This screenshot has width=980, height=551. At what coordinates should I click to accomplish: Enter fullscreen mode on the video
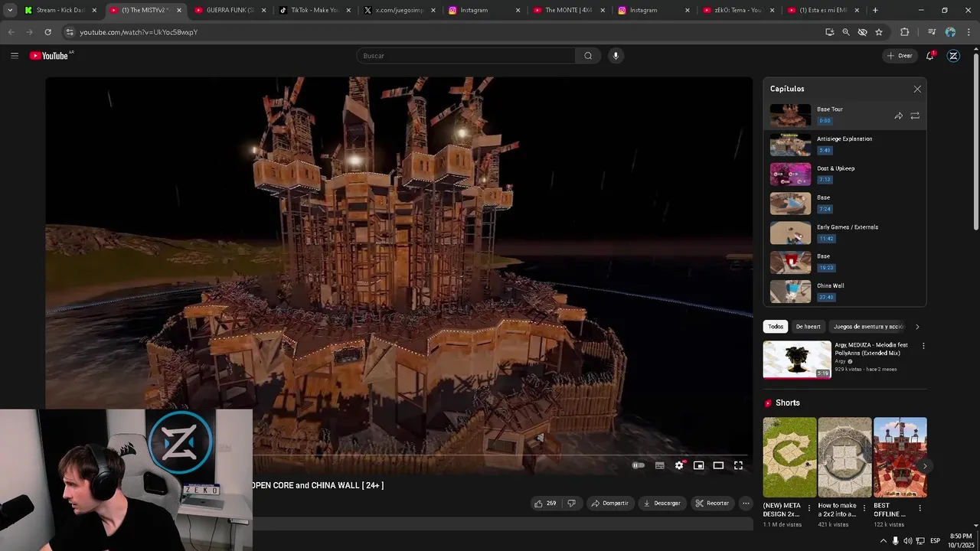point(738,465)
